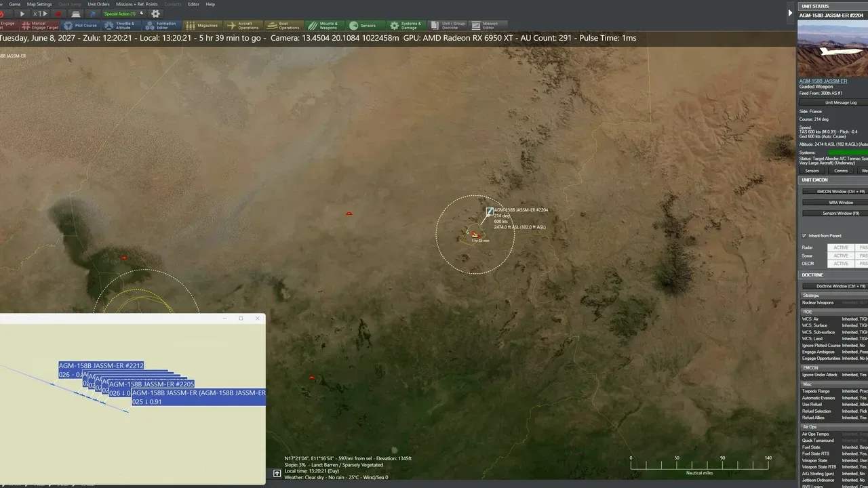Click the JASSM-ER missile thumbnail image
The image size is (868, 488).
tap(832, 48)
